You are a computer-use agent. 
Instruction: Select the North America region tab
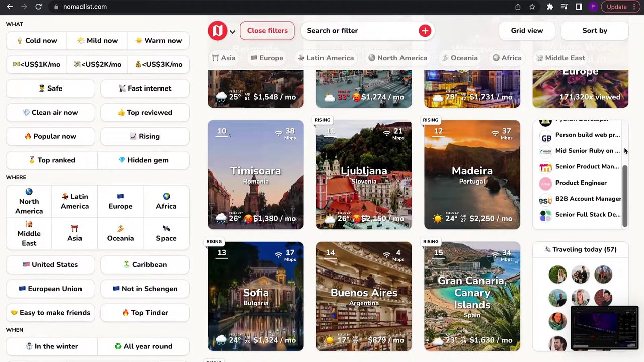(397, 58)
